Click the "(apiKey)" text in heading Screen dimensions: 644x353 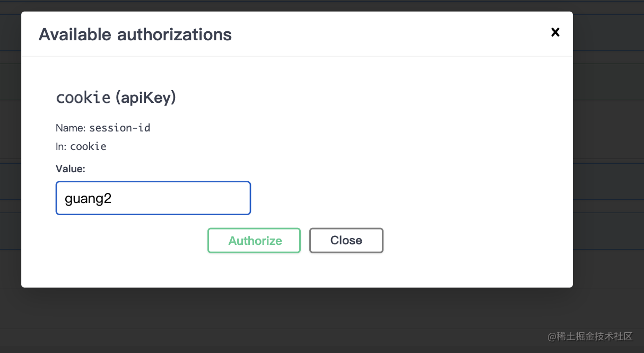tap(145, 98)
